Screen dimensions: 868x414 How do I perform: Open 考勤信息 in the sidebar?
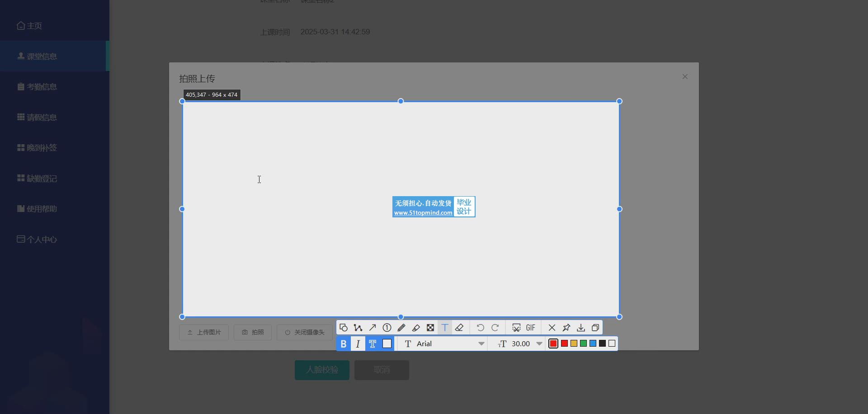(x=42, y=87)
